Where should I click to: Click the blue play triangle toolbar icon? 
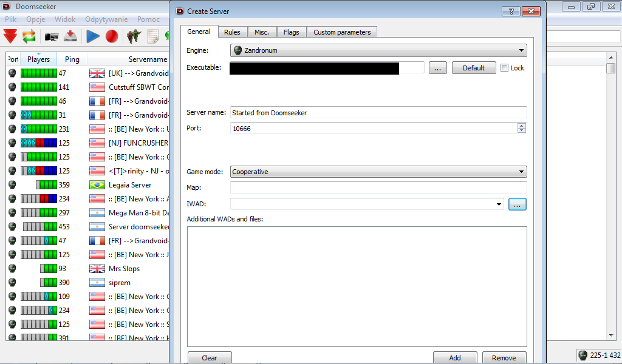(x=93, y=36)
